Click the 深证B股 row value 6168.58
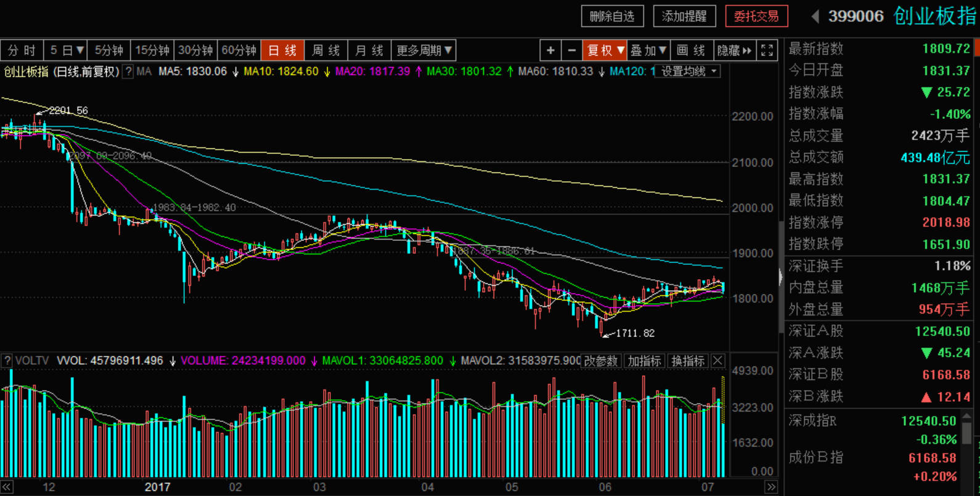 (x=946, y=375)
